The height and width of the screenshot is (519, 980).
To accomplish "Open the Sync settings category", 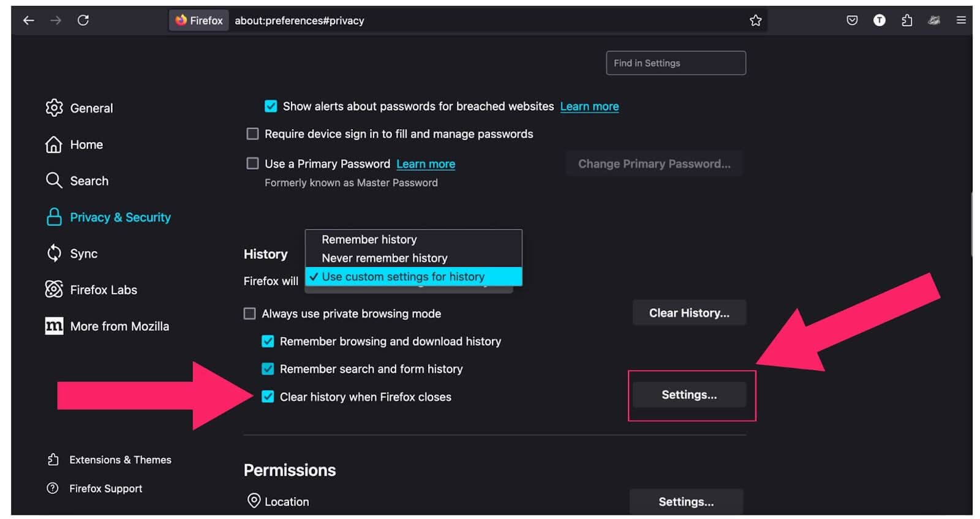I will click(84, 253).
